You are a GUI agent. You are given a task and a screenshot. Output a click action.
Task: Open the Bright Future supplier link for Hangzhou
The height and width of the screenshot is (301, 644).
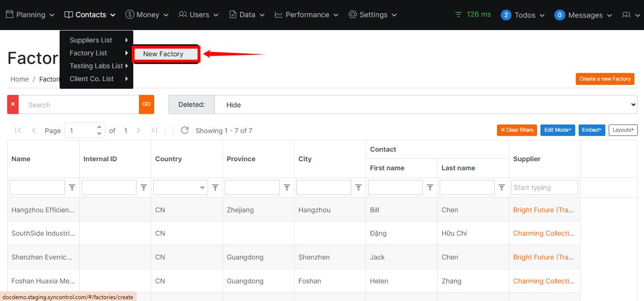(543, 210)
